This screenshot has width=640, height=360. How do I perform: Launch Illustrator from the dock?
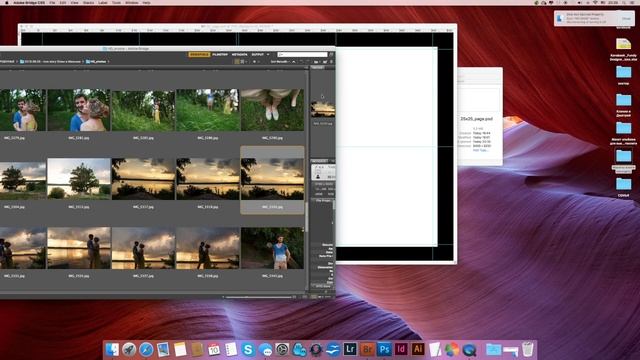click(418, 349)
